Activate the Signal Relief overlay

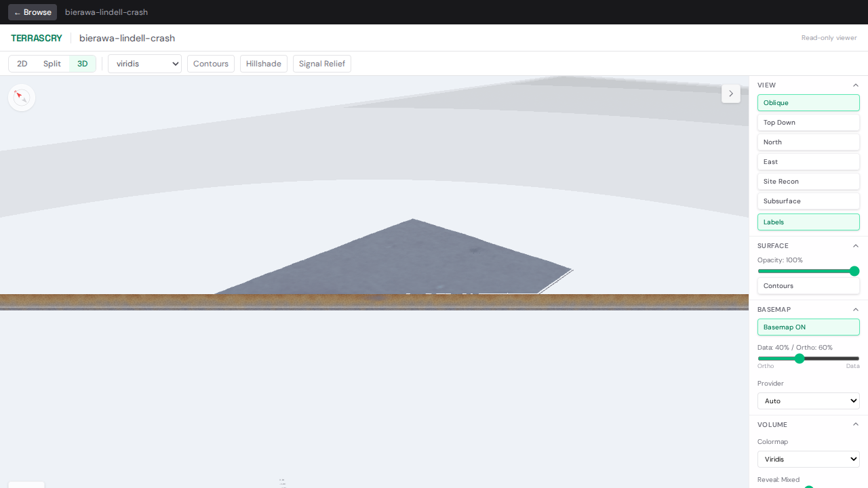pyautogui.click(x=321, y=63)
